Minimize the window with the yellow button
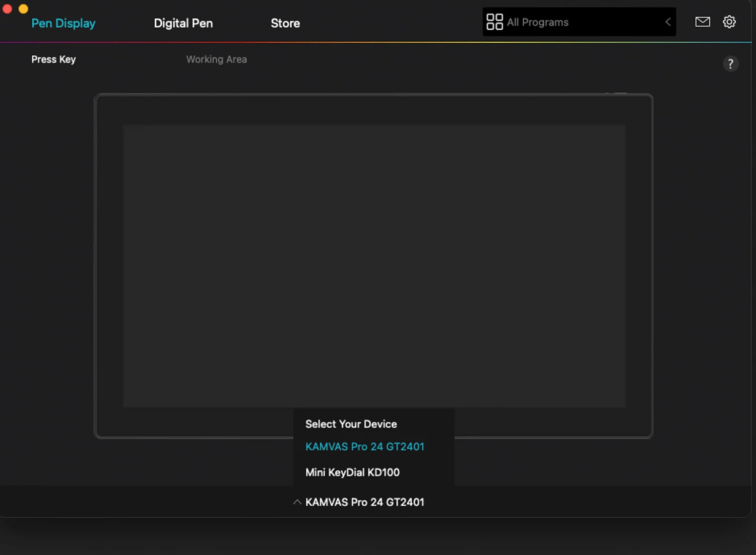This screenshot has width=756, height=555. (x=23, y=9)
